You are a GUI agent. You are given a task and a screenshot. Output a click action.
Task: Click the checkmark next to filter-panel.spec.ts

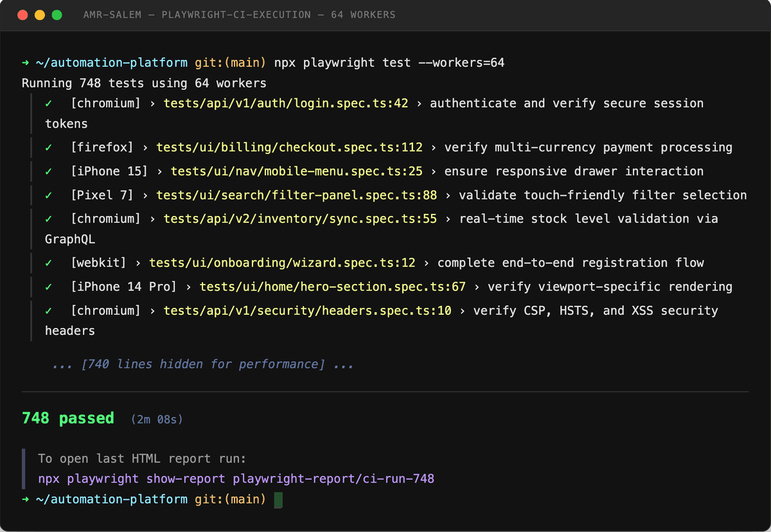pos(49,195)
